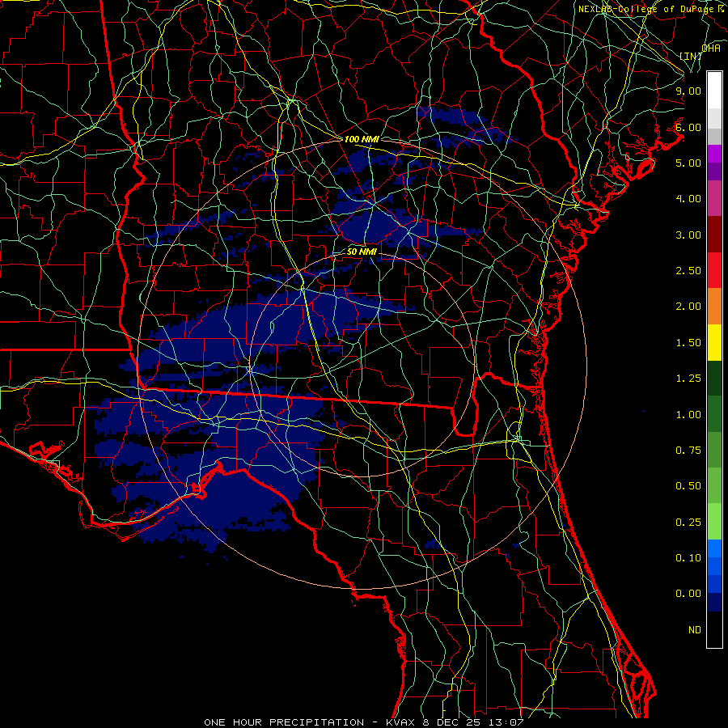Select the 2.50 legend value

[688, 271]
